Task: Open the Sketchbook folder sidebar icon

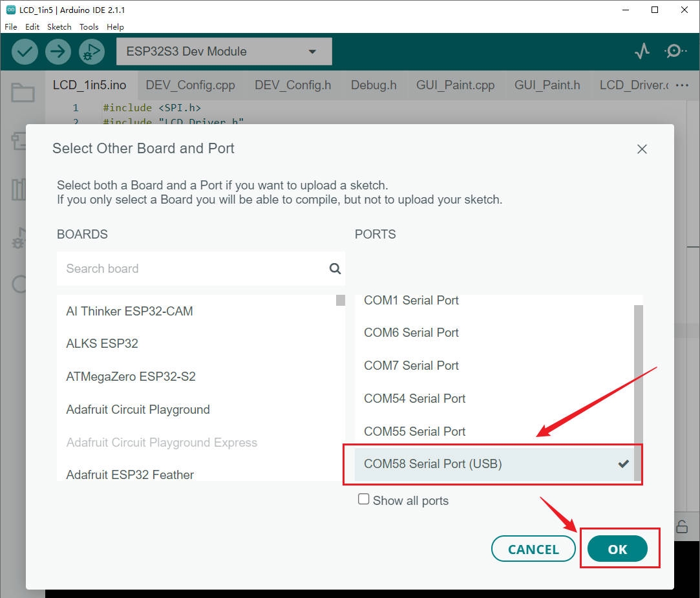Action: point(23,93)
